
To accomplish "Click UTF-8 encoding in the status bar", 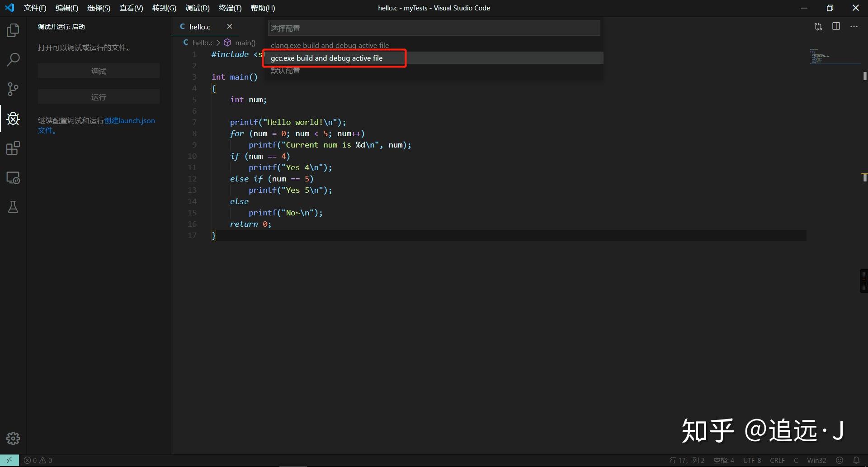I will coord(751,460).
